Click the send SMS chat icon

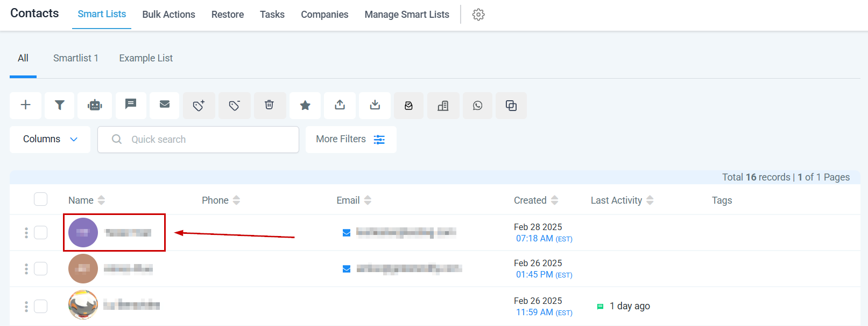pos(131,105)
